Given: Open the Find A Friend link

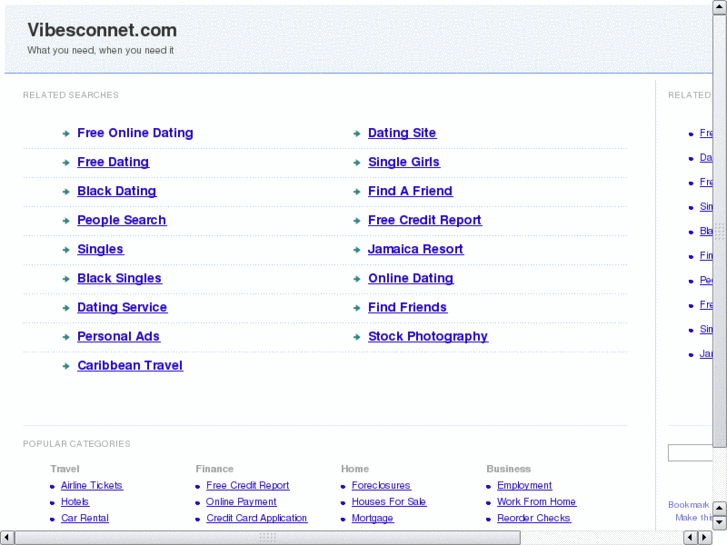Looking at the screenshot, I should tap(410, 191).
